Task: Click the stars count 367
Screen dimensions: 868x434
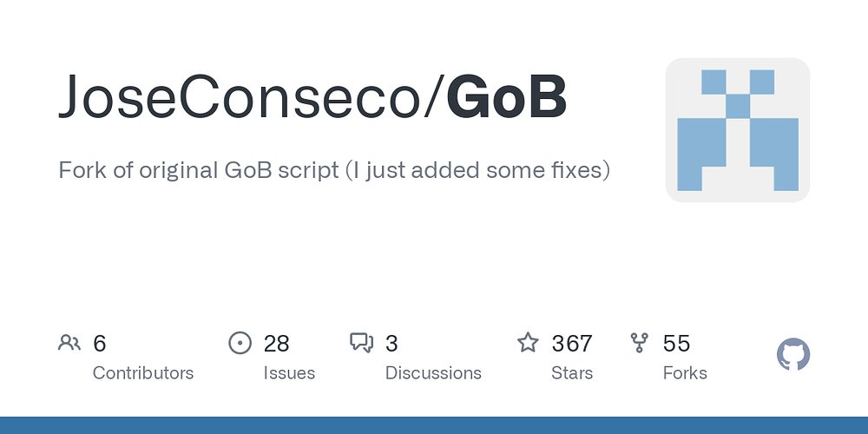Action: pyautogui.click(x=572, y=344)
